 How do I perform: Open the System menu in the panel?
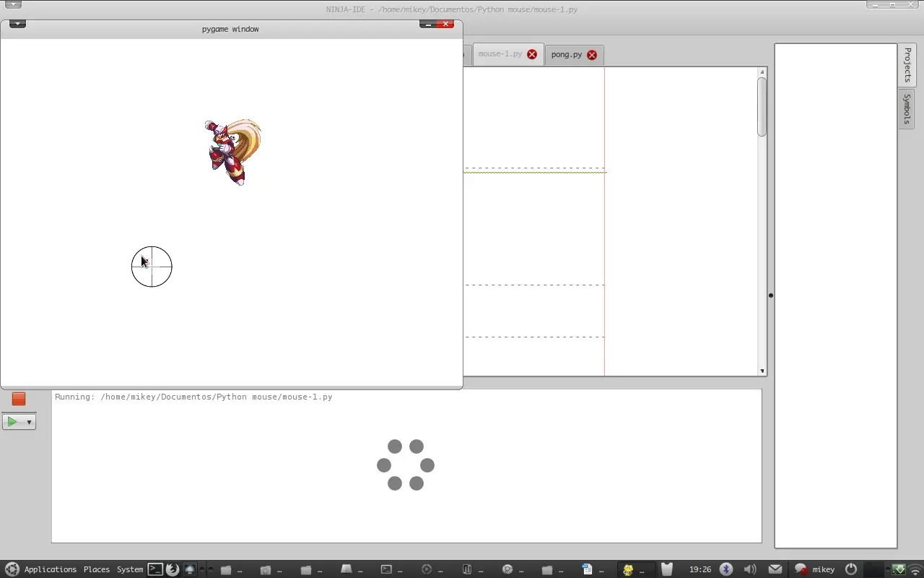[130, 569]
